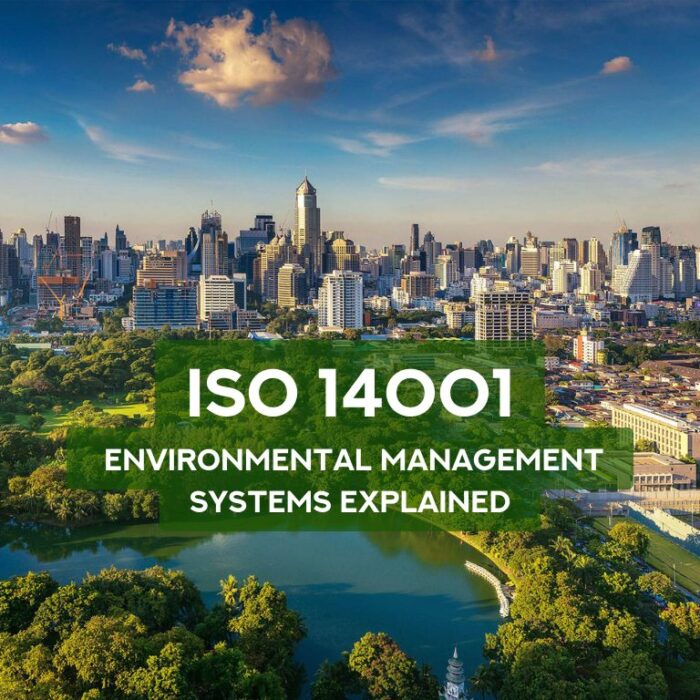
Task: Click the "ISO 14001" headline text
Action: point(349,393)
